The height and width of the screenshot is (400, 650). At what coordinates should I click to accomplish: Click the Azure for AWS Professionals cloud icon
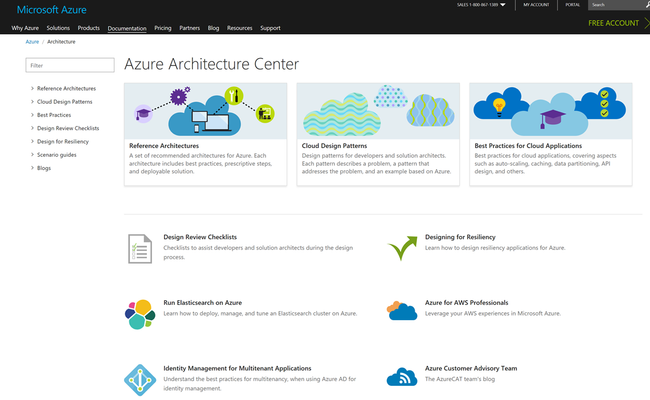pos(402,311)
